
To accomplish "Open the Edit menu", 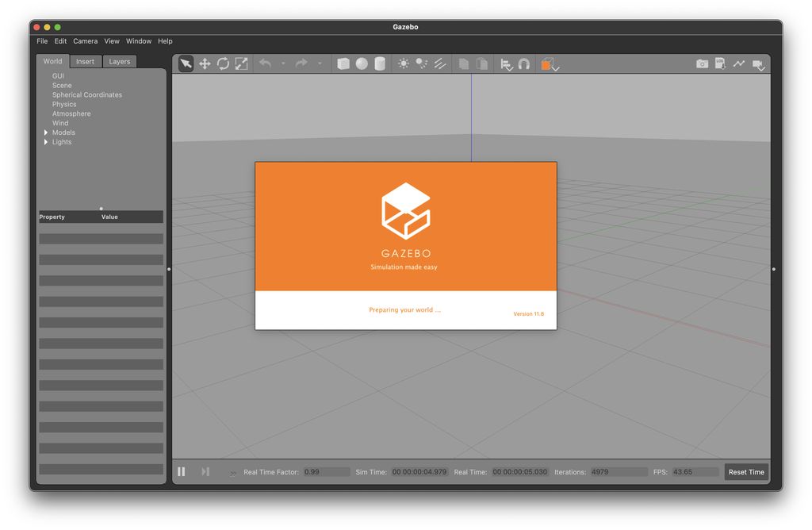I will pyautogui.click(x=60, y=41).
